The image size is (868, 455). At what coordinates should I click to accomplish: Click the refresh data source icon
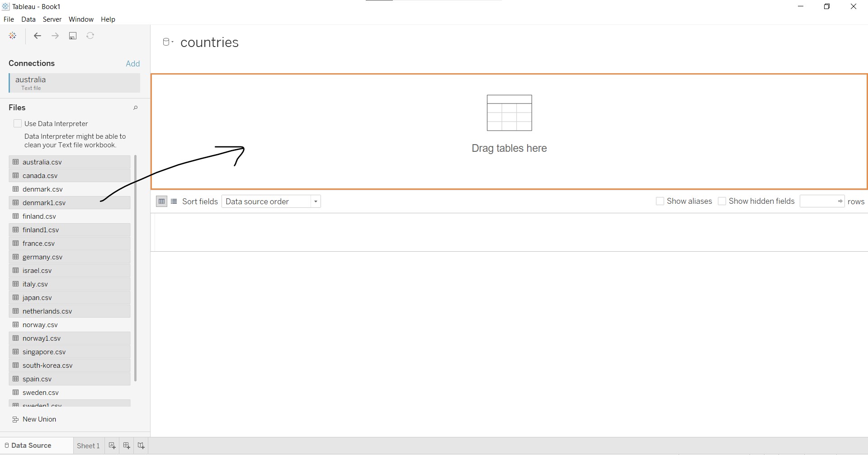coord(90,36)
